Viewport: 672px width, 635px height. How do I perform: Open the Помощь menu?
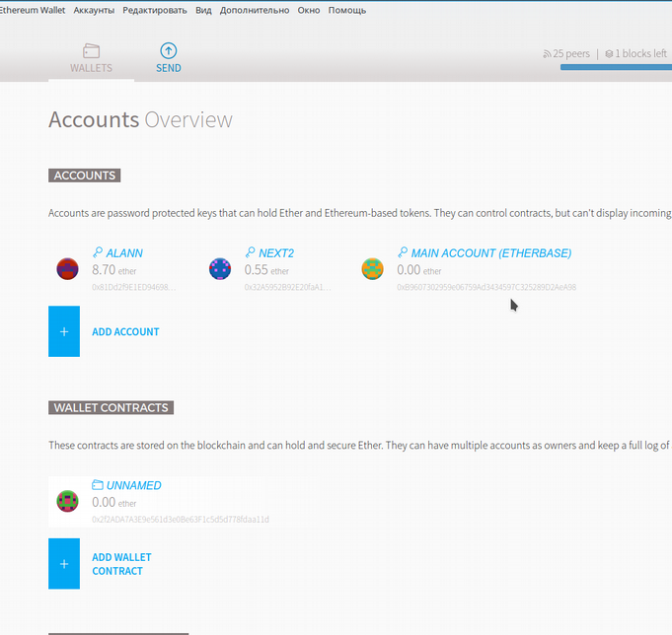347,10
